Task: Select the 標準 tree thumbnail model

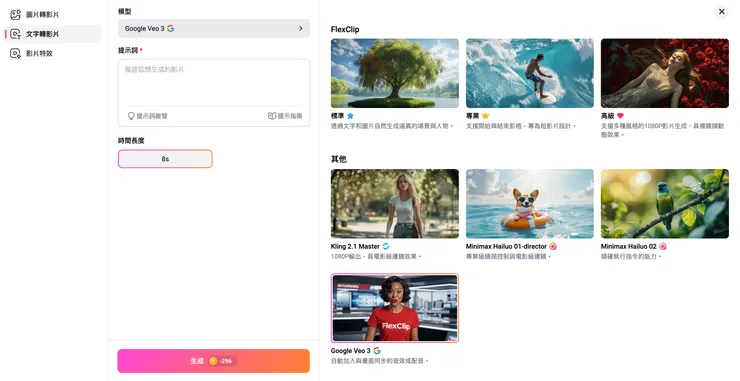Action: pos(395,73)
